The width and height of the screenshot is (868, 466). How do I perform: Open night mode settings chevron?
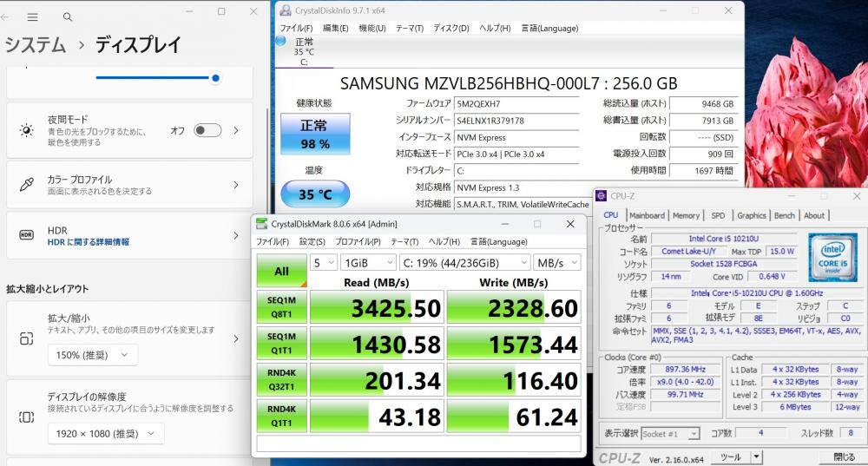pyautogui.click(x=236, y=131)
